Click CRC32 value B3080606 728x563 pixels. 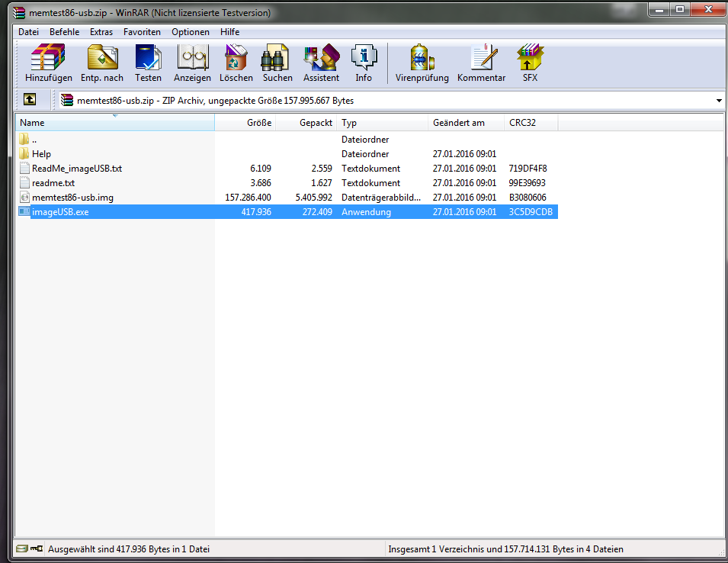click(528, 198)
